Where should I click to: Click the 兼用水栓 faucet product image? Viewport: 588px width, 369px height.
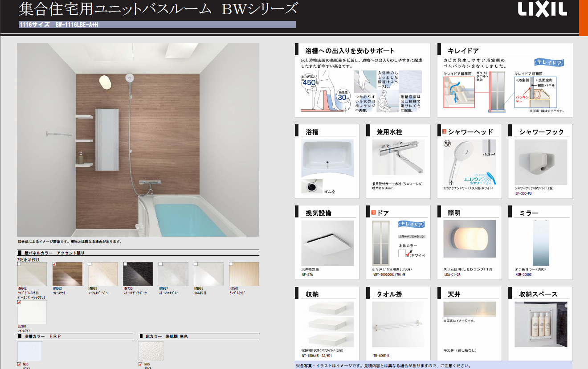(x=398, y=157)
